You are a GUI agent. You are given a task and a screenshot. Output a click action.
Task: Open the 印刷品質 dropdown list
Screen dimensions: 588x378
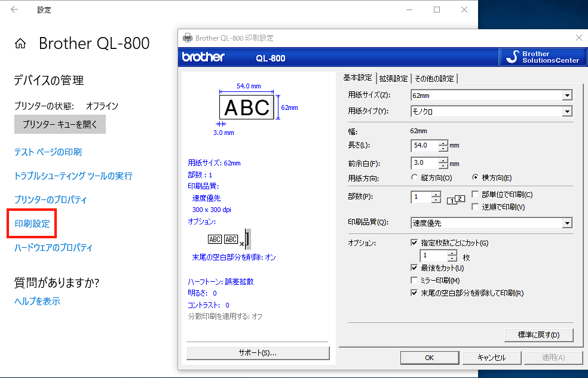point(566,223)
